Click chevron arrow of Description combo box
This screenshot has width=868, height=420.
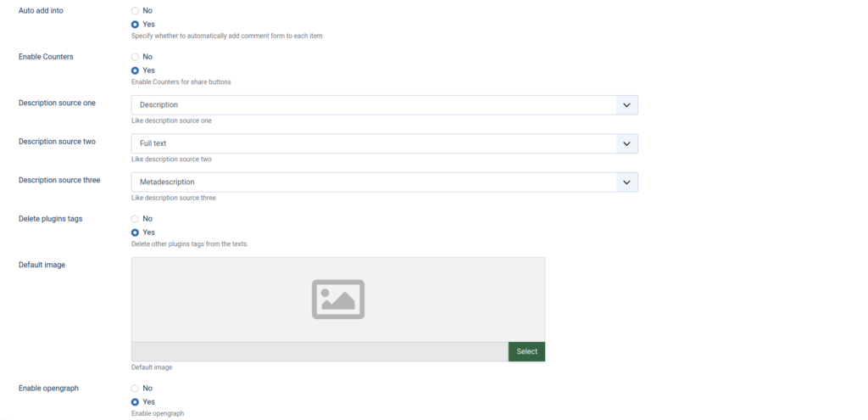(x=626, y=105)
